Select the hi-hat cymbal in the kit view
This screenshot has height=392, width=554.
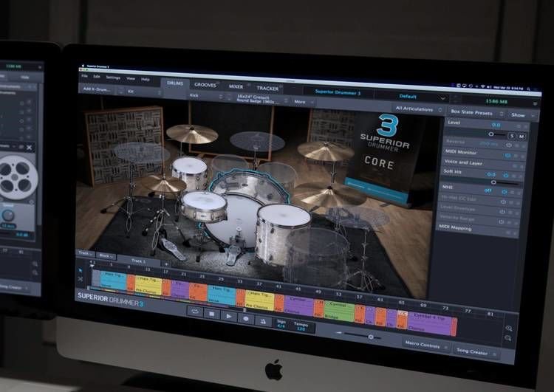pyautogui.click(x=163, y=183)
